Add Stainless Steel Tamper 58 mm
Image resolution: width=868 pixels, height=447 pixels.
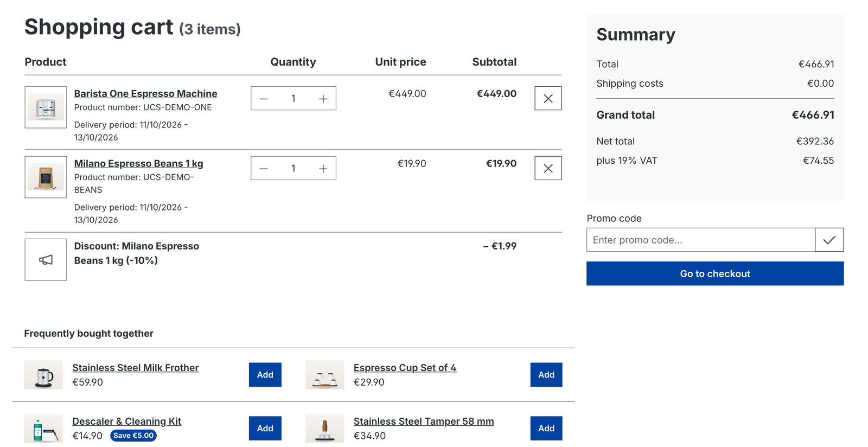point(546,429)
